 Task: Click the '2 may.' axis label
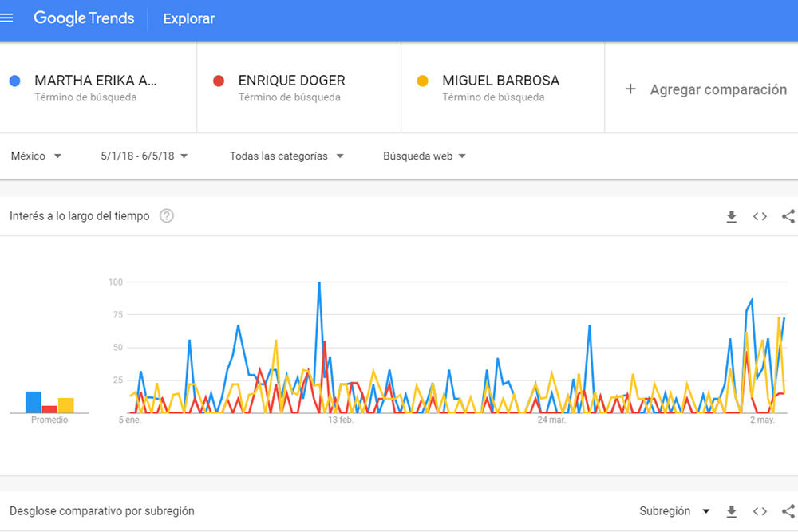(x=762, y=420)
